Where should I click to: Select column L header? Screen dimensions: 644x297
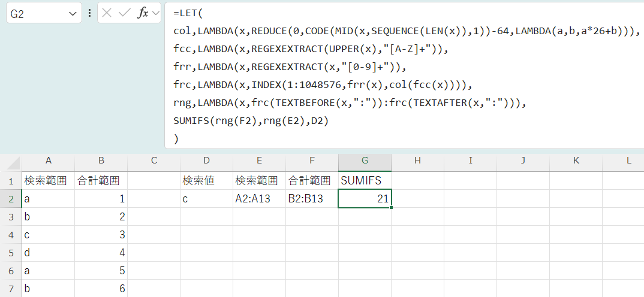[x=624, y=161]
